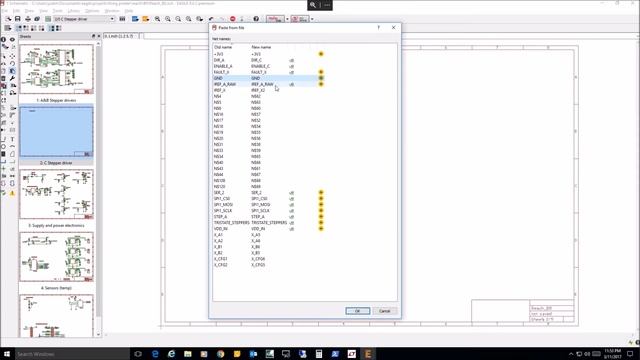Open the Calculator taskbar icon
This screenshot has width=640, height=360.
319,354
